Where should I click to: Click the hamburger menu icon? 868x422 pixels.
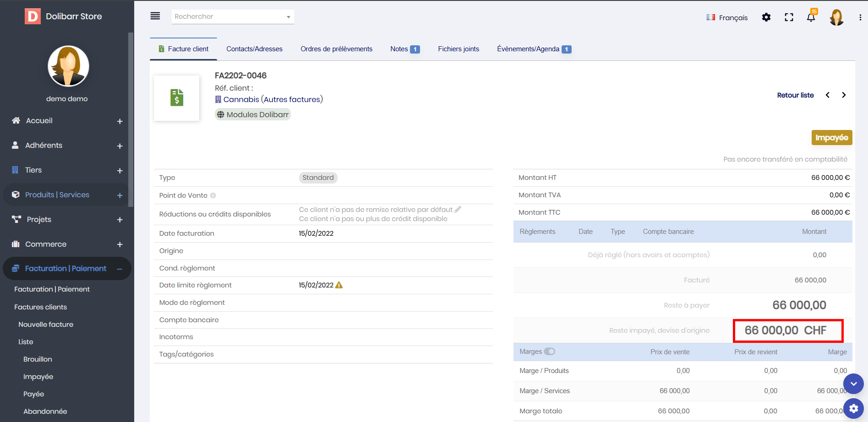(x=155, y=16)
